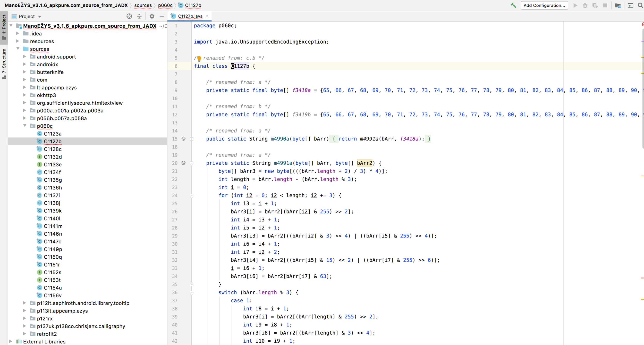Click the Run triangle icon in toolbar
Screen dimensions: 644x345
tap(575, 5)
